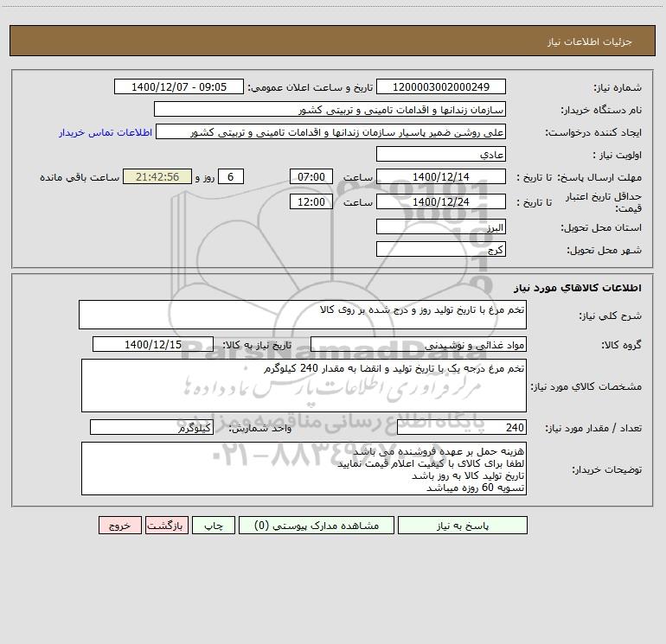Click delivery province field 'البرز'
The image size is (666, 644).
441,227
